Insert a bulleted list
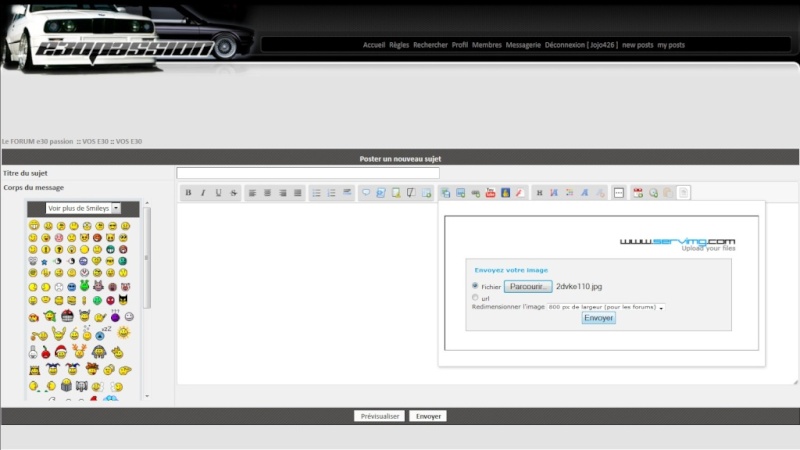Screen dimensions: 800x450 click(316, 192)
